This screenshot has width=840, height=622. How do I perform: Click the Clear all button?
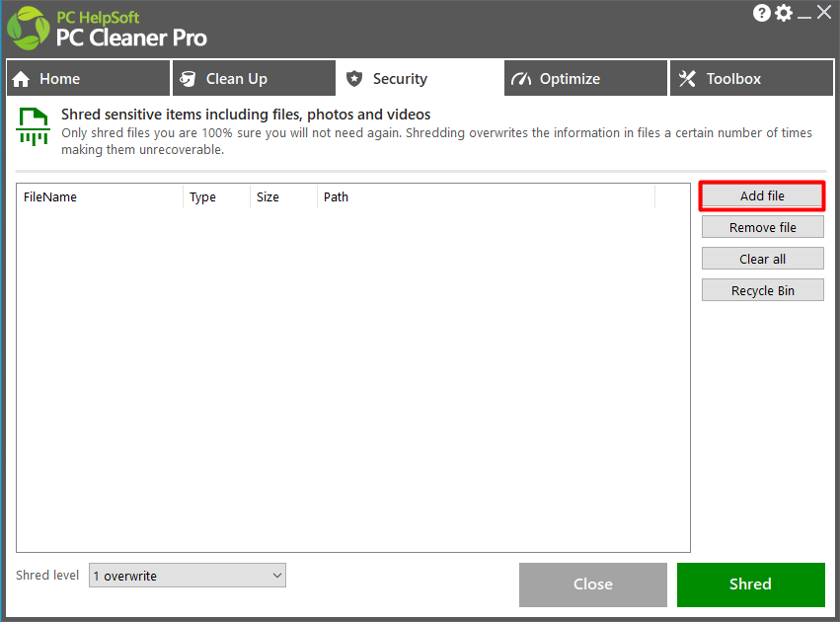(763, 259)
